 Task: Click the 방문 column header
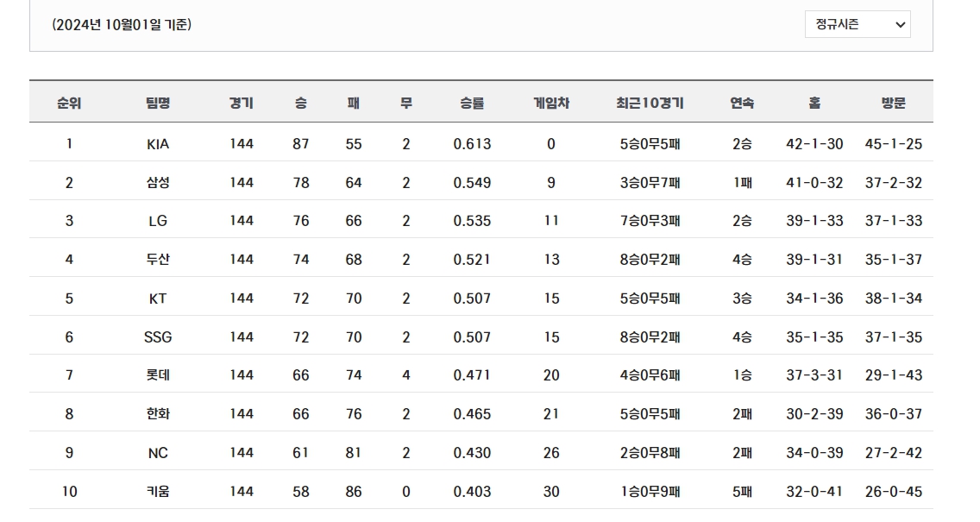tap(894, 104)
